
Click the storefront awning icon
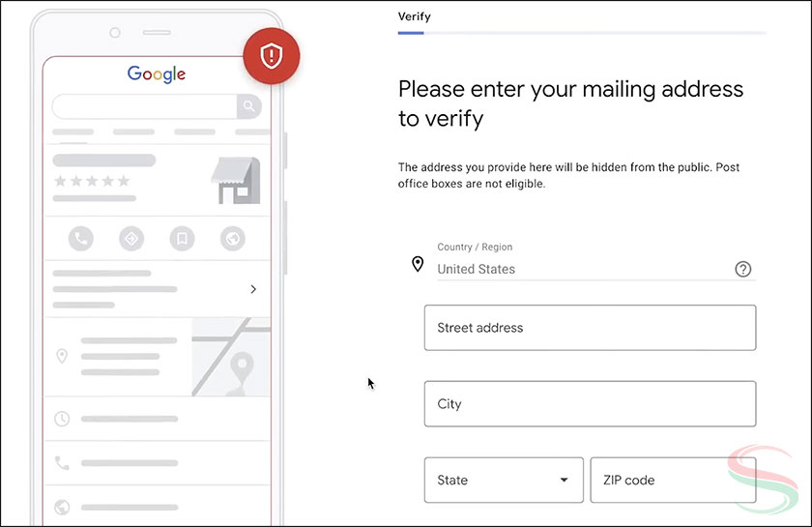pos(235,181)
